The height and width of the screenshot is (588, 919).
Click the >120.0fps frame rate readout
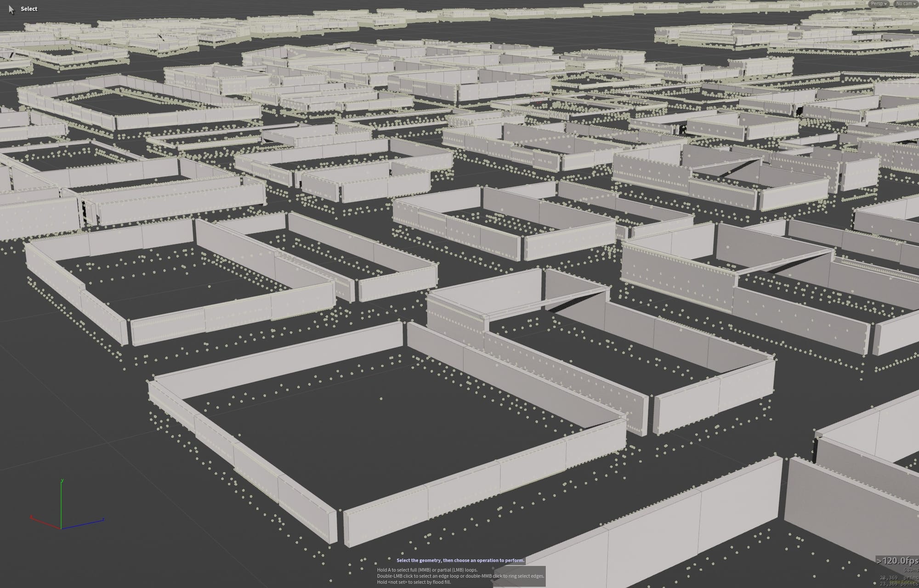click(897, 561)
